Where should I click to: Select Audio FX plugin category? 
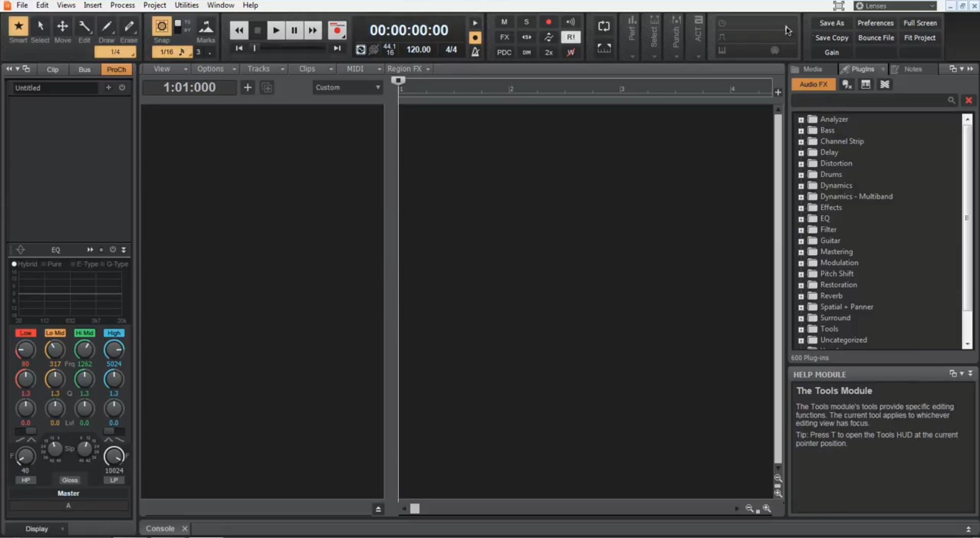point(813,84)
